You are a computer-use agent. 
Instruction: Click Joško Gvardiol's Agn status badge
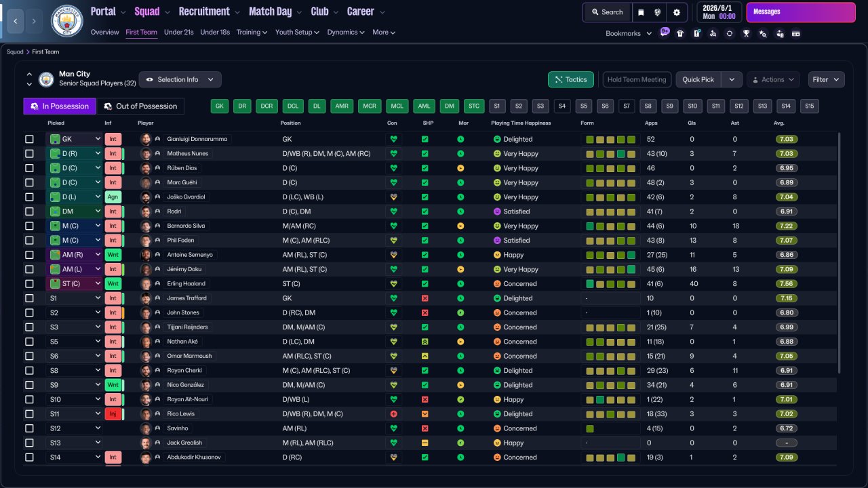(x=113, y=197)
